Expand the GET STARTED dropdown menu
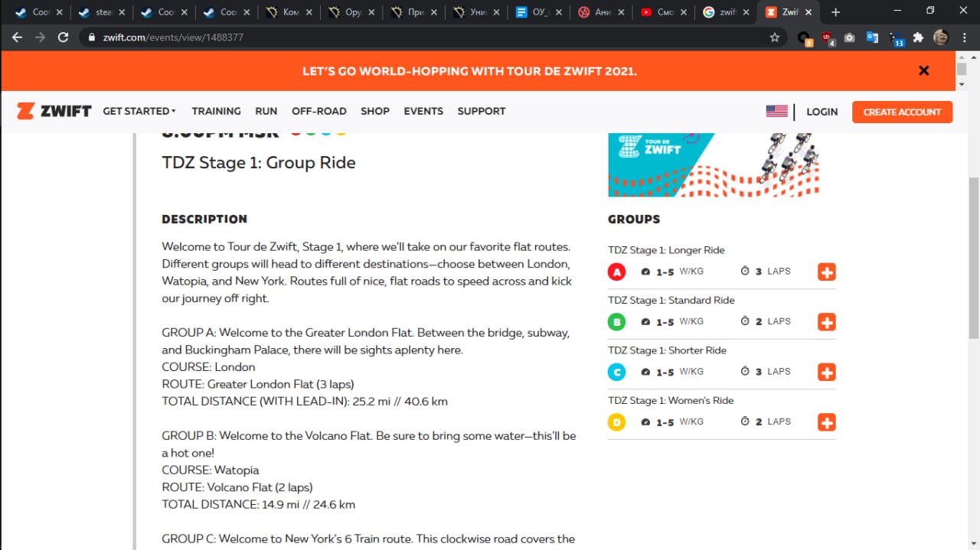Screen dimensions: 980x550 pyautogui.click(x=139, y=111)
